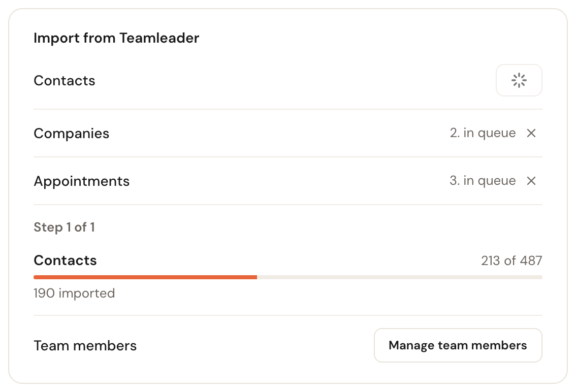This screenshot has height=392, width=576.
Task: Click the '3. in queue' status text
Action: pos(483,181)
